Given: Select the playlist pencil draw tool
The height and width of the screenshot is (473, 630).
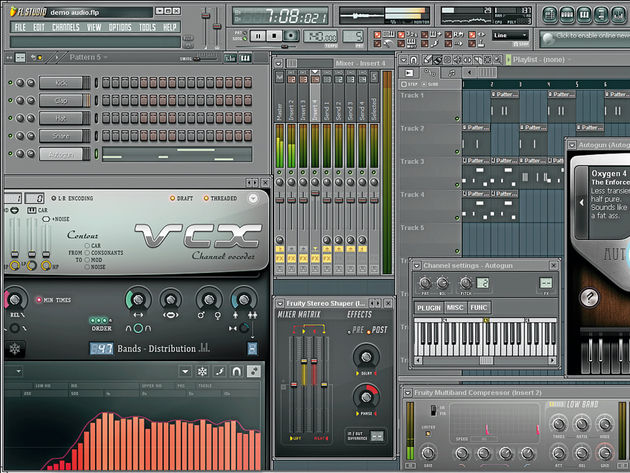Looking at the screenshot, I should coord(428,60).
